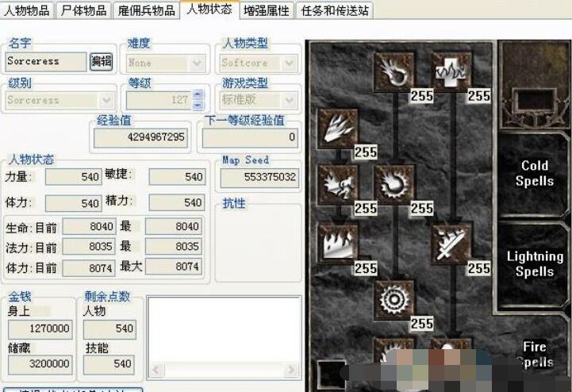Open the 人物类型 Softcore dropdown
This screenshot has height=392, width=572.
click(259, 63)
